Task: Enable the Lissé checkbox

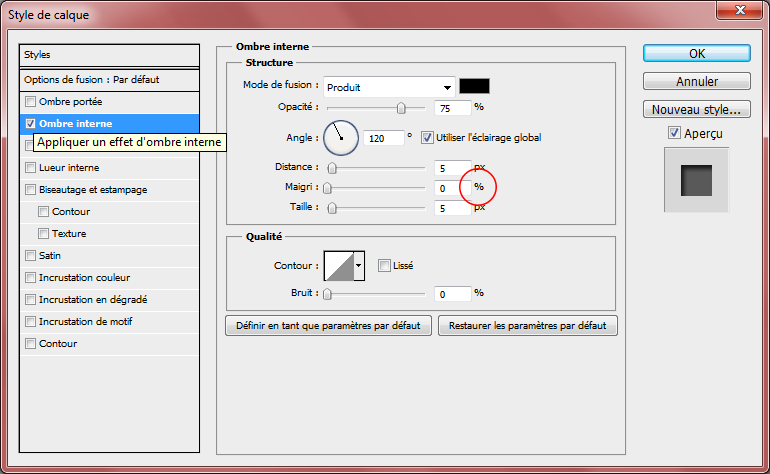Action: point(385,266)
